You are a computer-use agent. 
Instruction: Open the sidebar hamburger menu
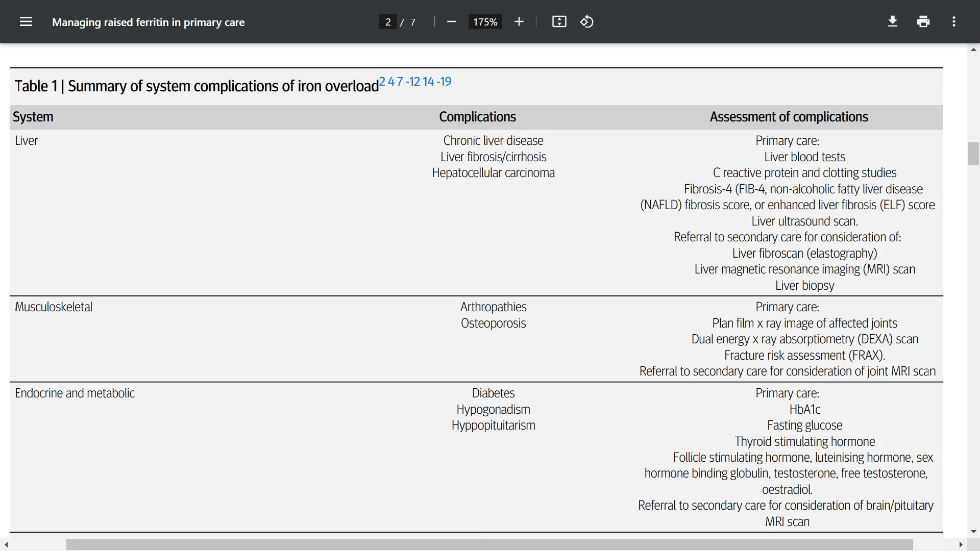(x=26, y=21)
